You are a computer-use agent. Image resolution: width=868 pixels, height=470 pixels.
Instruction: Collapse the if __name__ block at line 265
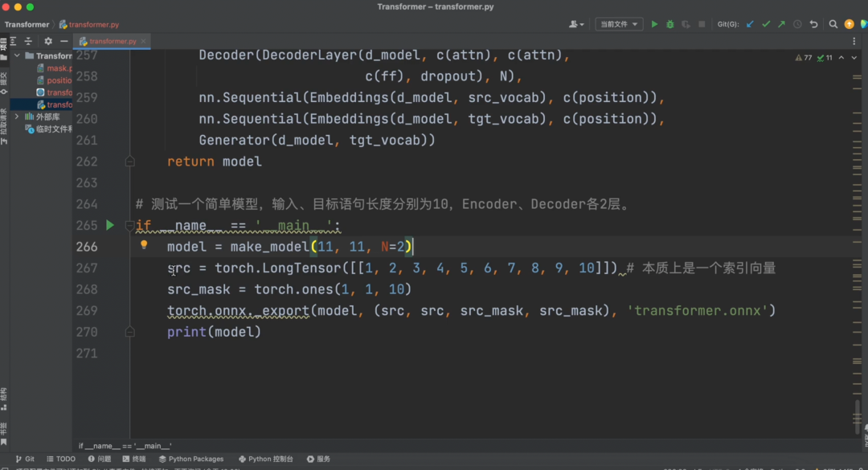[130, 225]
